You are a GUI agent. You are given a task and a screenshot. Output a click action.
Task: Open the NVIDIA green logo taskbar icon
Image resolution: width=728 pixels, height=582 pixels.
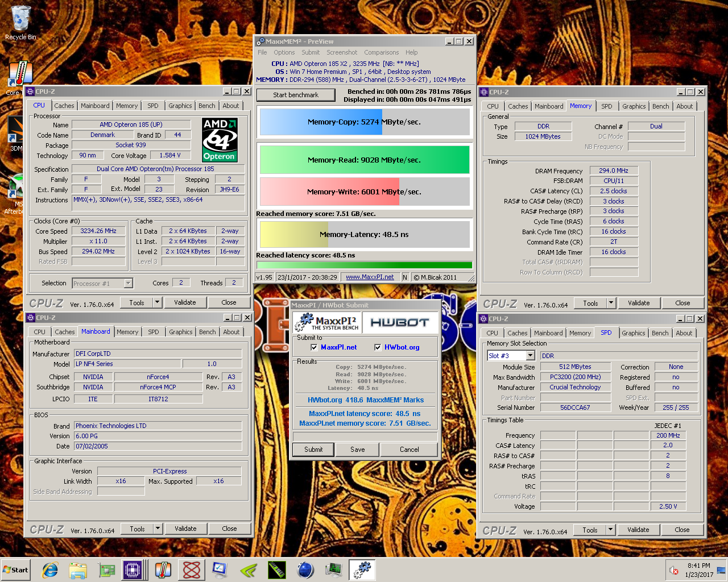click(x=249, y=569)
